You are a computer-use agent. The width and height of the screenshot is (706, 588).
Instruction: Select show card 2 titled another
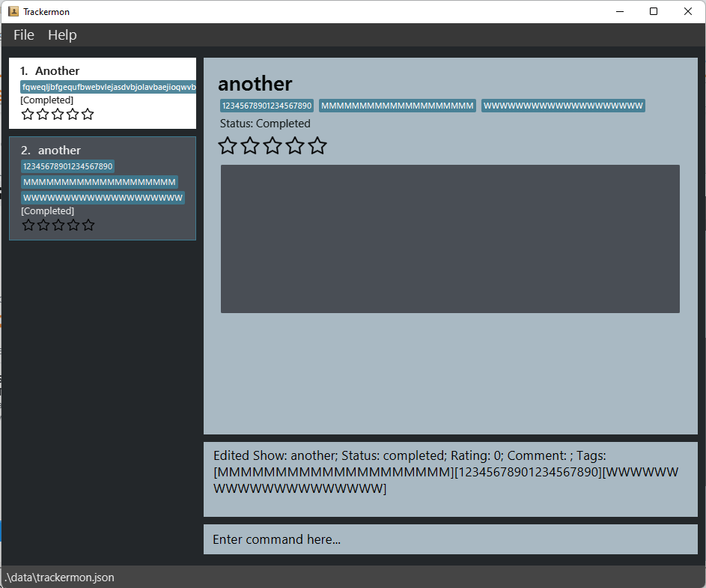[x=103, y=188]
